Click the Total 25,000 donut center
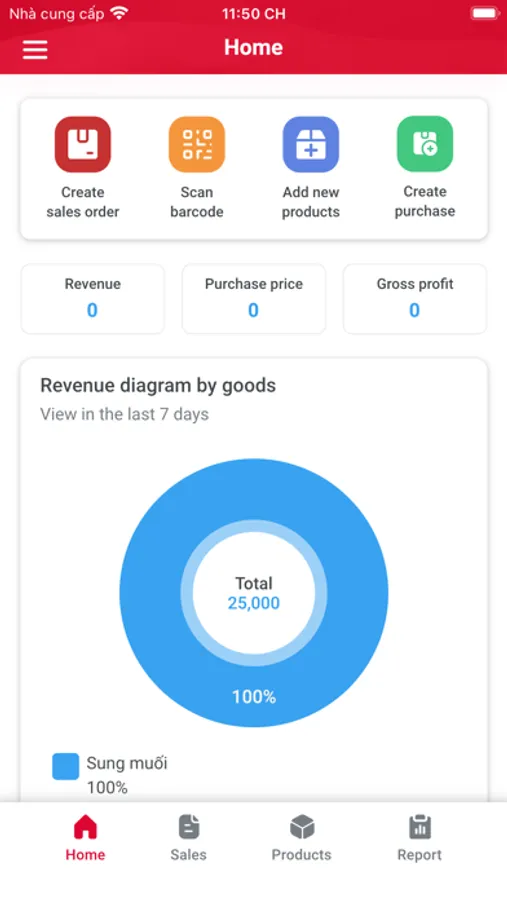The width and height of the screenshot is (507, 900). pyautogui.click(x=254, y=593)
